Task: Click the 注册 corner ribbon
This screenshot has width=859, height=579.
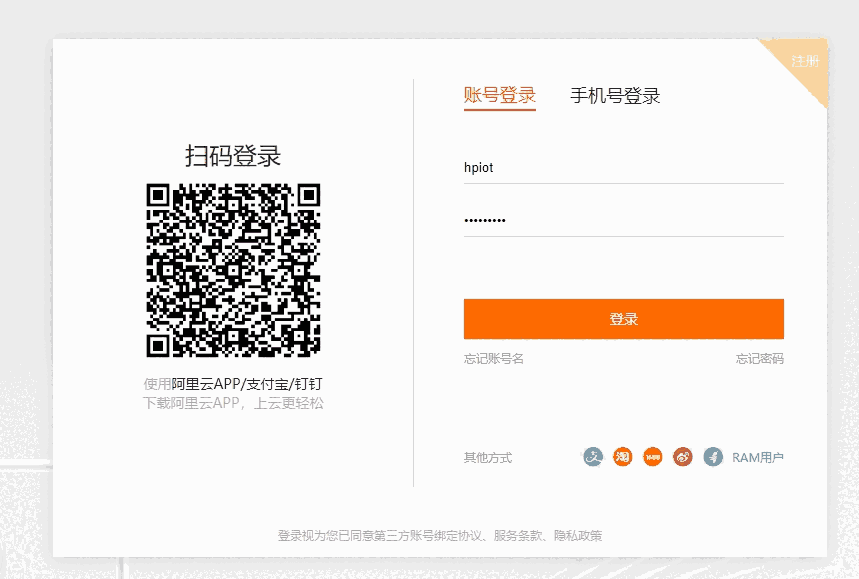Action: click(x=804, y=61)
